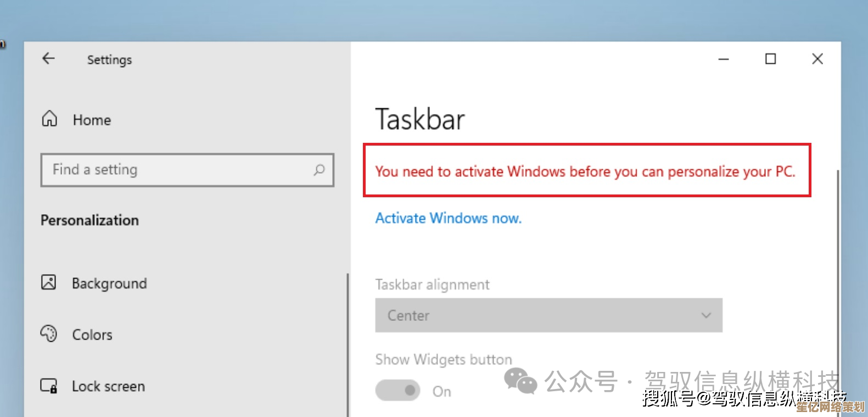Click the back arrow in Settings
Viewport: 868px width, 417px height.
click(49, 58)
